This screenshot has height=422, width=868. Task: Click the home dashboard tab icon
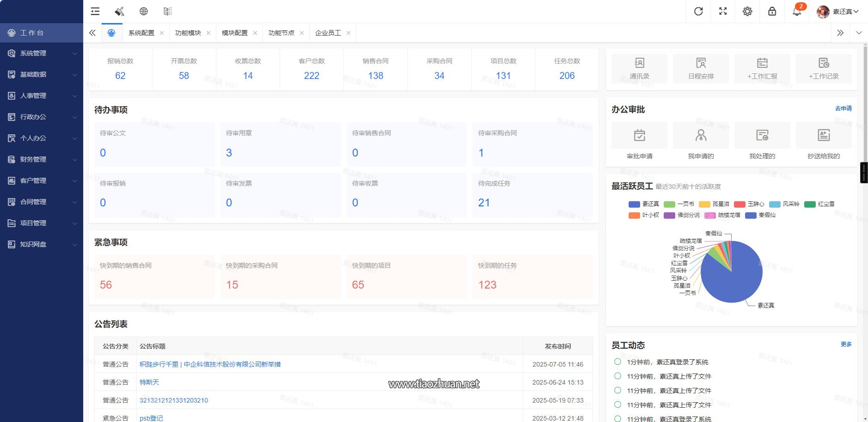click(111, 33)
